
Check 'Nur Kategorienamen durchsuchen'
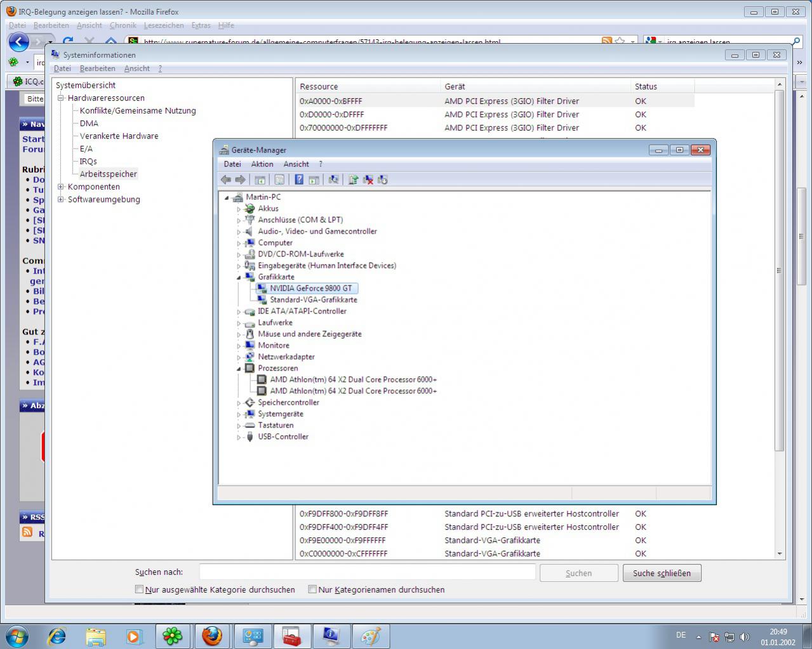click(x=312, y=589)
